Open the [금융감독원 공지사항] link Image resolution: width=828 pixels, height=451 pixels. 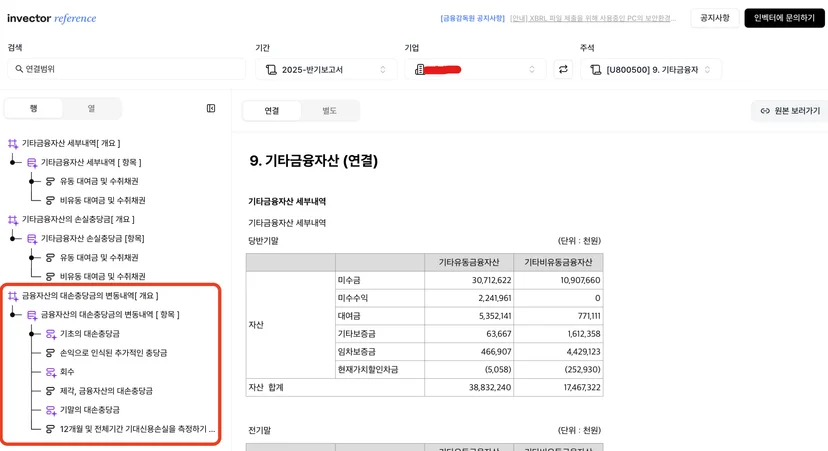coord(472,18)
